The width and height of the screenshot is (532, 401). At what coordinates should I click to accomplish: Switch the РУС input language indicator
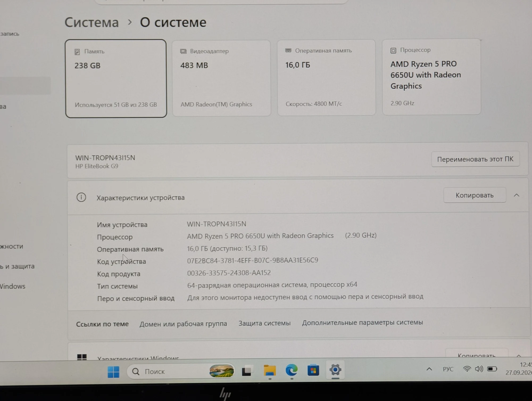click(x=448, y=369)
